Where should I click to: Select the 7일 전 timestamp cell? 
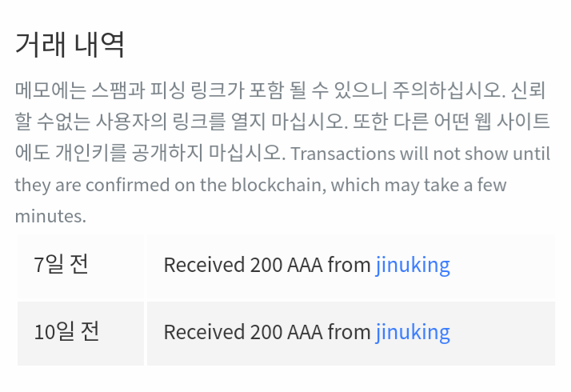(x=62, y=265)
